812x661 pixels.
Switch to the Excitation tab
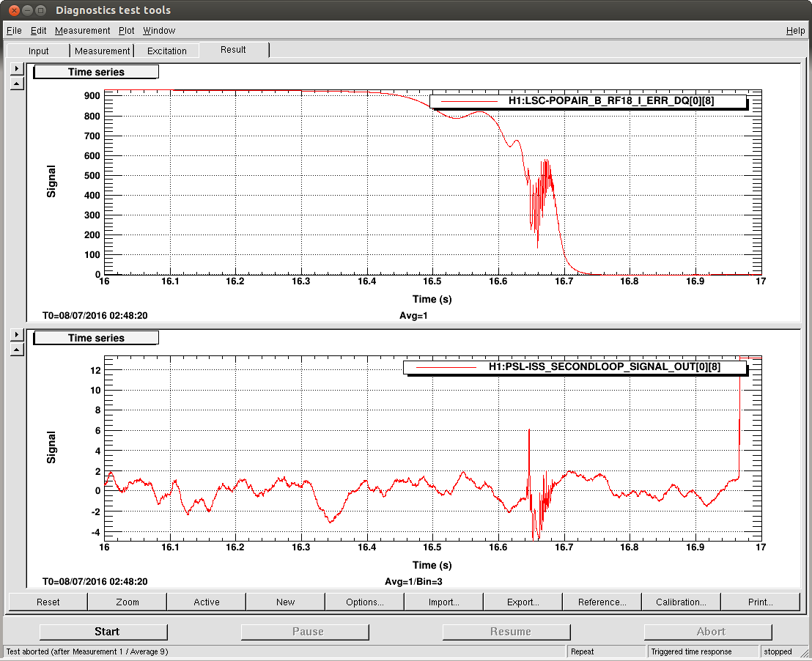[167, 51]
